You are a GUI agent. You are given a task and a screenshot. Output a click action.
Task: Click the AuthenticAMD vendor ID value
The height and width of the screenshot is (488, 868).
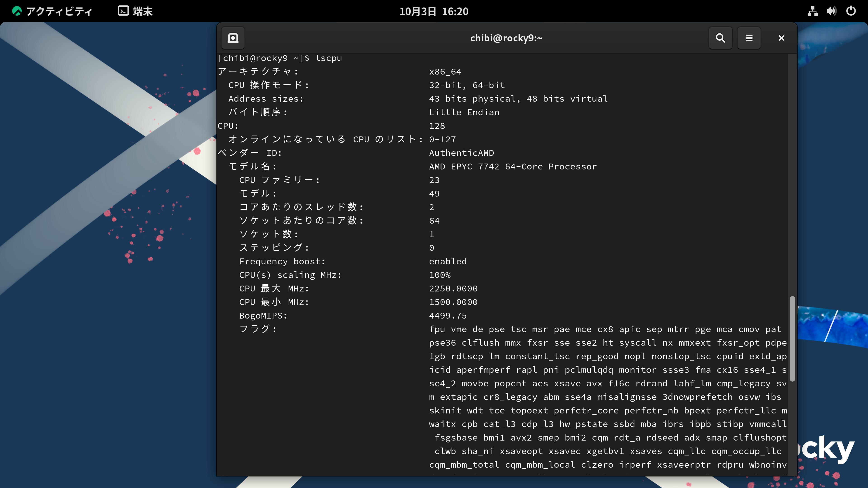click(x=461, y=153)
